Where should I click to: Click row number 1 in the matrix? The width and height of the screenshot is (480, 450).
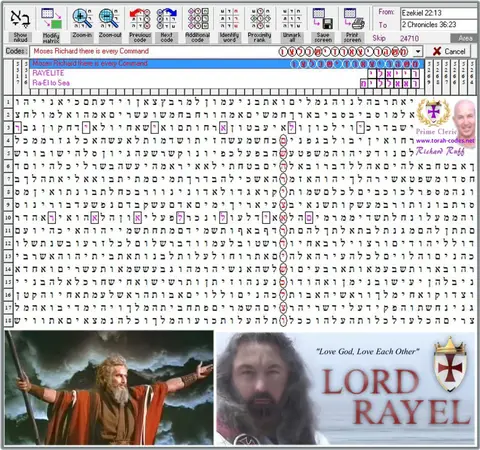(x=8, y=101)
